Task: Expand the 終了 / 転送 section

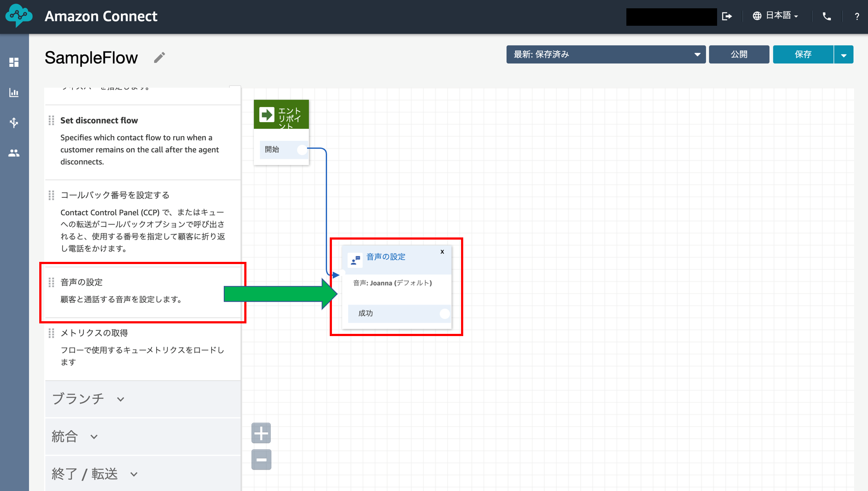Action: coord(143,474)
